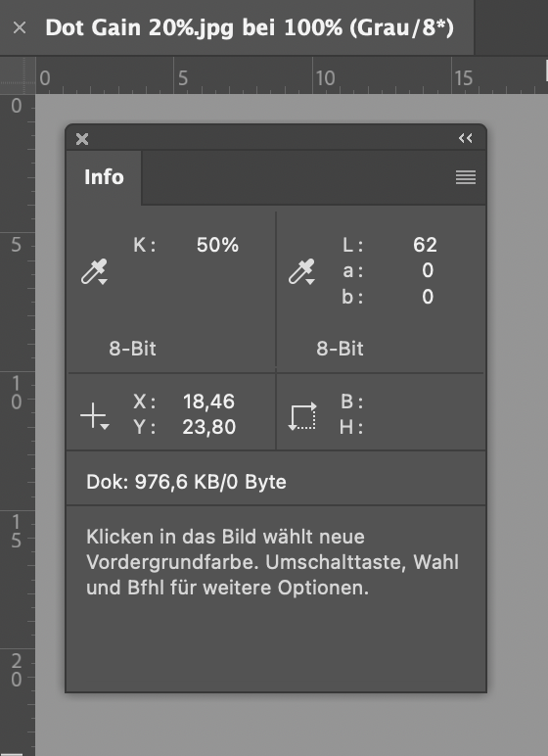Open the crosshair coordinate units dropdown
This screenshot has width=548, height=756.
point(95,415)
